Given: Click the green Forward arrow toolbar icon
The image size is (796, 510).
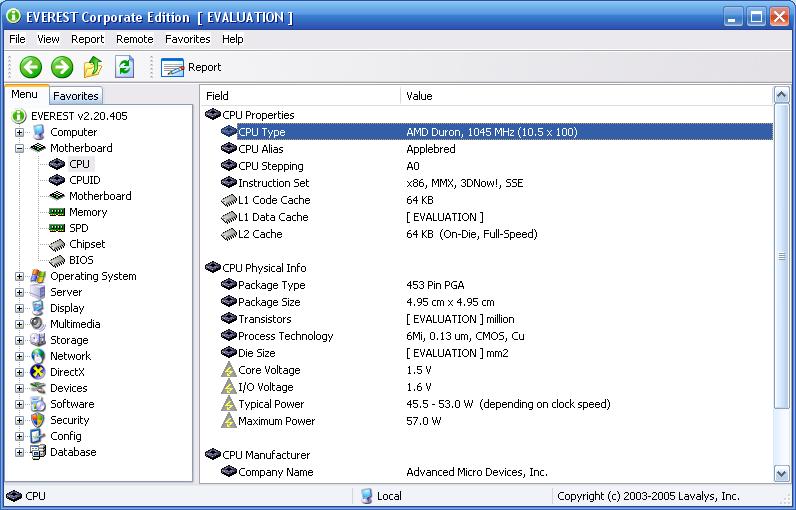Looking at the screenshot, I should [x=62, y=67].
